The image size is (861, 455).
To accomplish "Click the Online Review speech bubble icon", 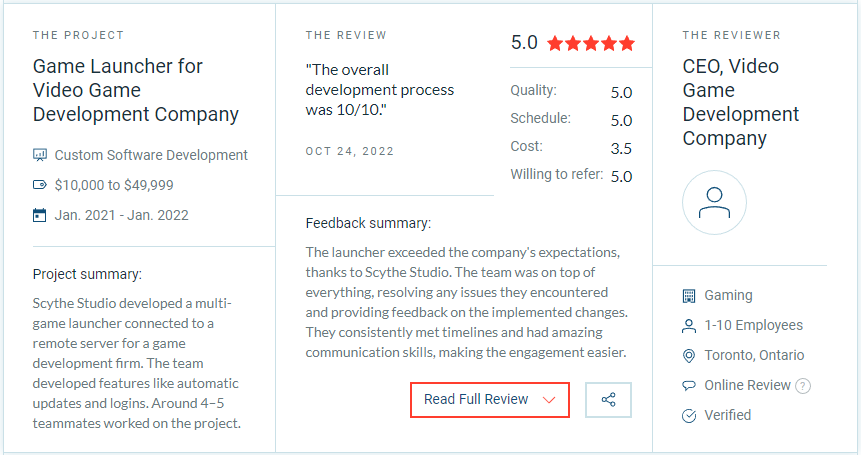I will point(689,386).
